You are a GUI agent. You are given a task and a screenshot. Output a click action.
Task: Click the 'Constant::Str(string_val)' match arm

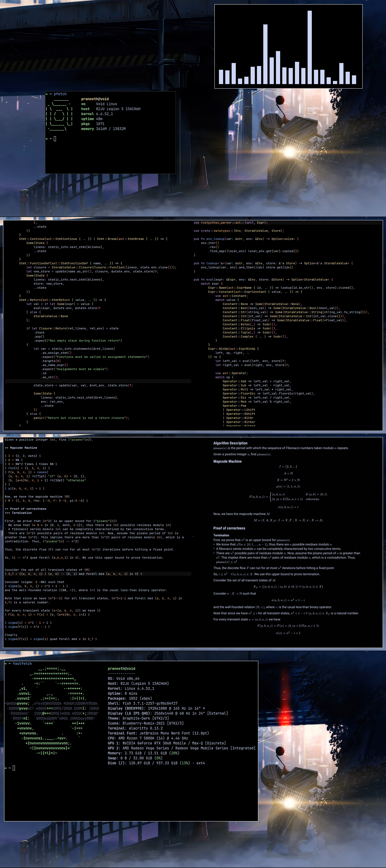pos(296,312)
